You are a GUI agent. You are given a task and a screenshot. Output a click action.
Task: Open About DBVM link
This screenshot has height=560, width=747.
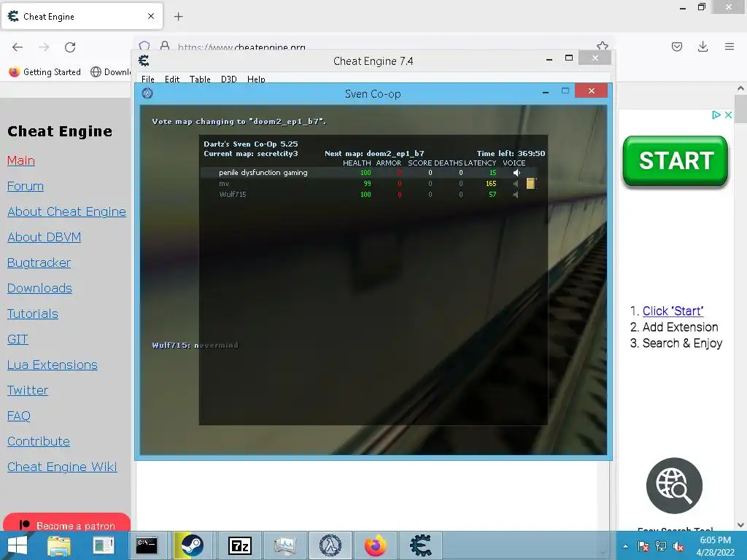[x=44, y=237]
